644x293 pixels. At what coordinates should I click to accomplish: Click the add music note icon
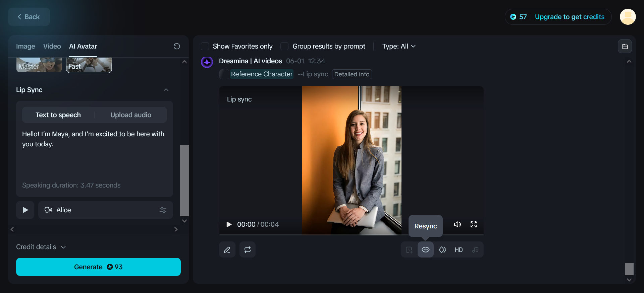click(475, 250)
